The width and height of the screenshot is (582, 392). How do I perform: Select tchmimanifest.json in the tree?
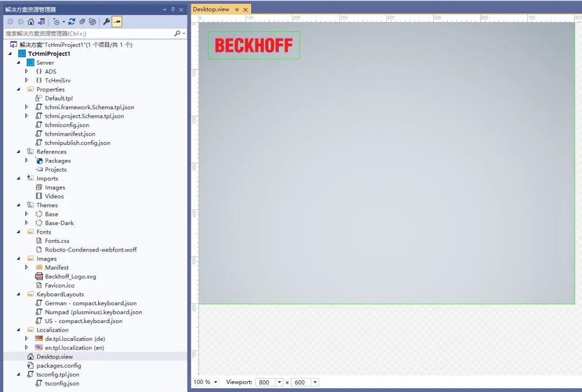tap(70, 134)
